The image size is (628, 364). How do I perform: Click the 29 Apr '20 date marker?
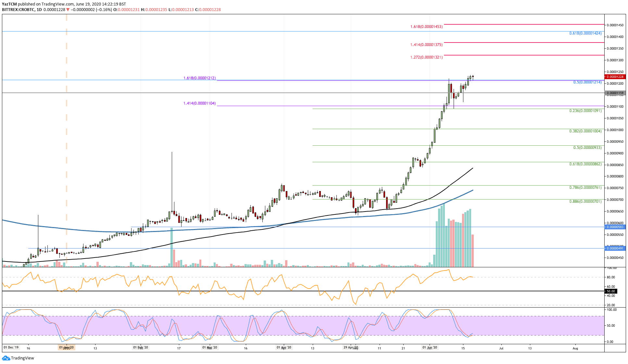click(351, 347)
